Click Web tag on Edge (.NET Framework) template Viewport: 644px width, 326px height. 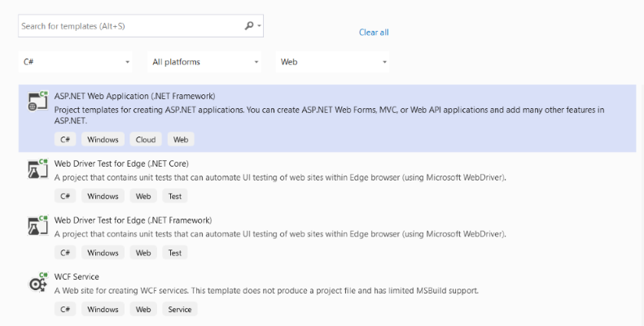143,253
